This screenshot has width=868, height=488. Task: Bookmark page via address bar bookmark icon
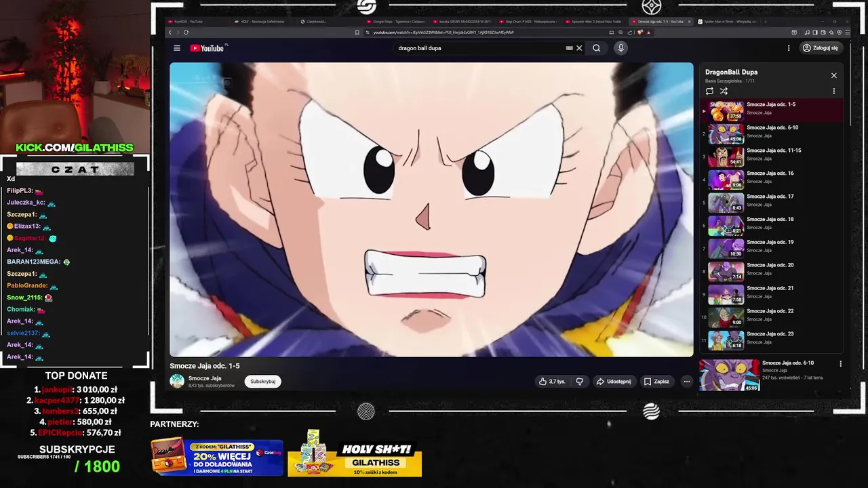[x=357, y=32]
